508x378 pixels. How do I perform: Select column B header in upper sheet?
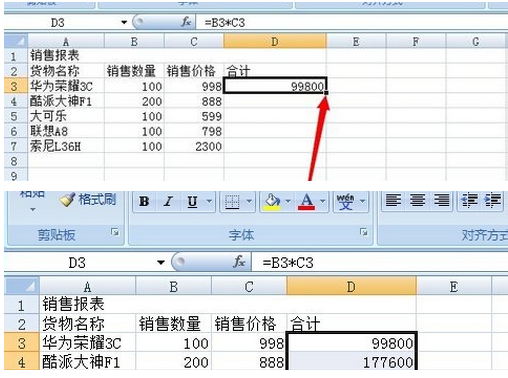134,41
